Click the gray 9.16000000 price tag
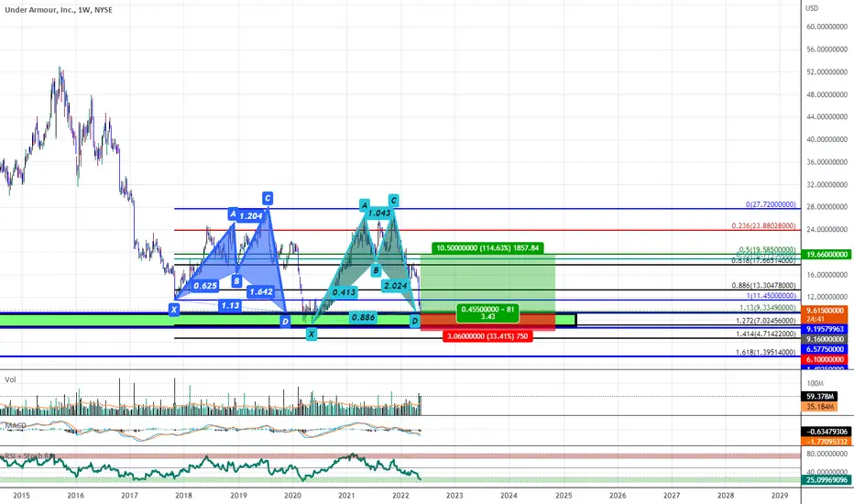Screen dimensions: 854x504 click(825, 339)
